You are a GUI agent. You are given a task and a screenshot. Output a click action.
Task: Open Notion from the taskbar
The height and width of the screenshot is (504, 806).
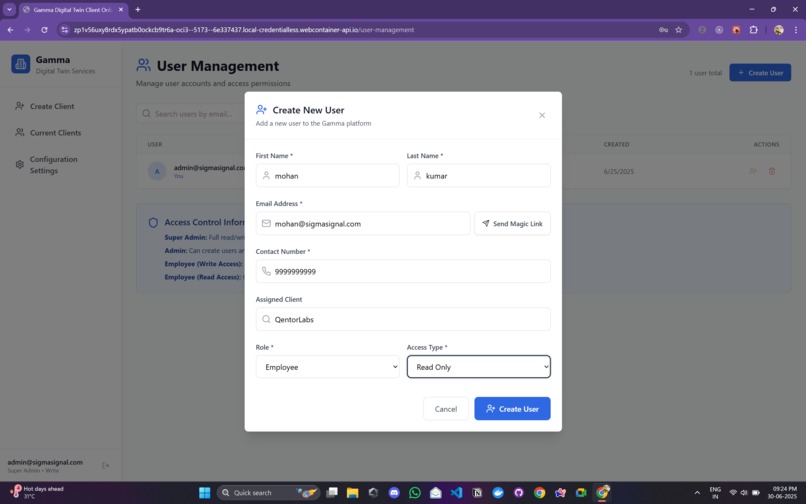pyautogui.click(x=477, y=492)
